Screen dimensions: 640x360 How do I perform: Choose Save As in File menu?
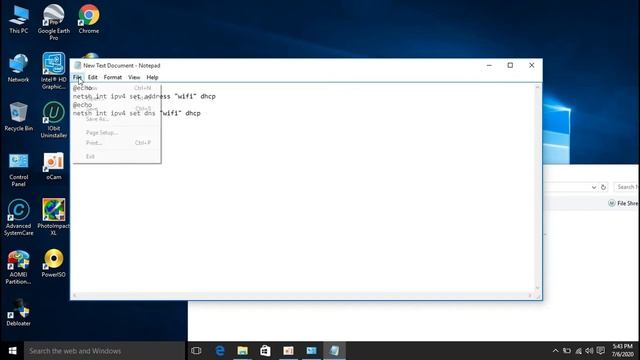tap(117, 119)
